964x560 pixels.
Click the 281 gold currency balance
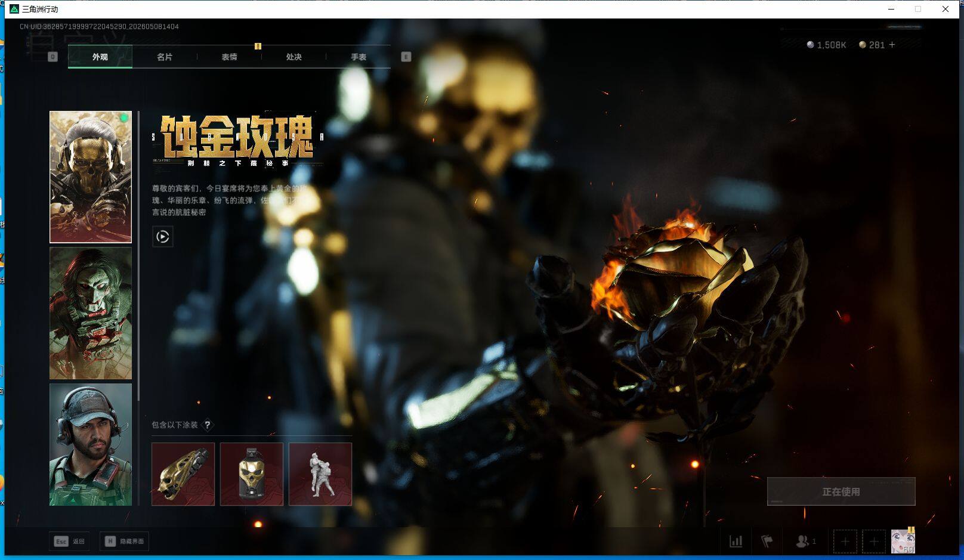[x=872, y=45]
